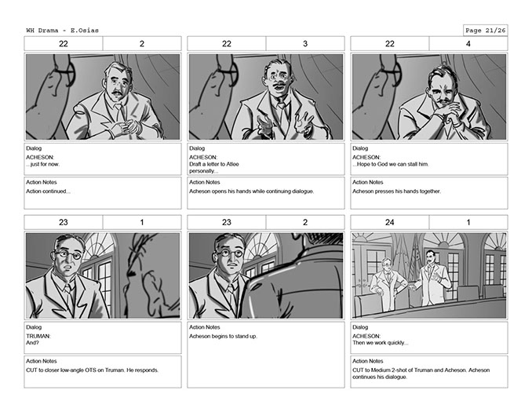The width and height of the screenshot is (532, 412).
Task: Click the 'CUT to closer low-angle OTS' notes
Action: point(103,372)
